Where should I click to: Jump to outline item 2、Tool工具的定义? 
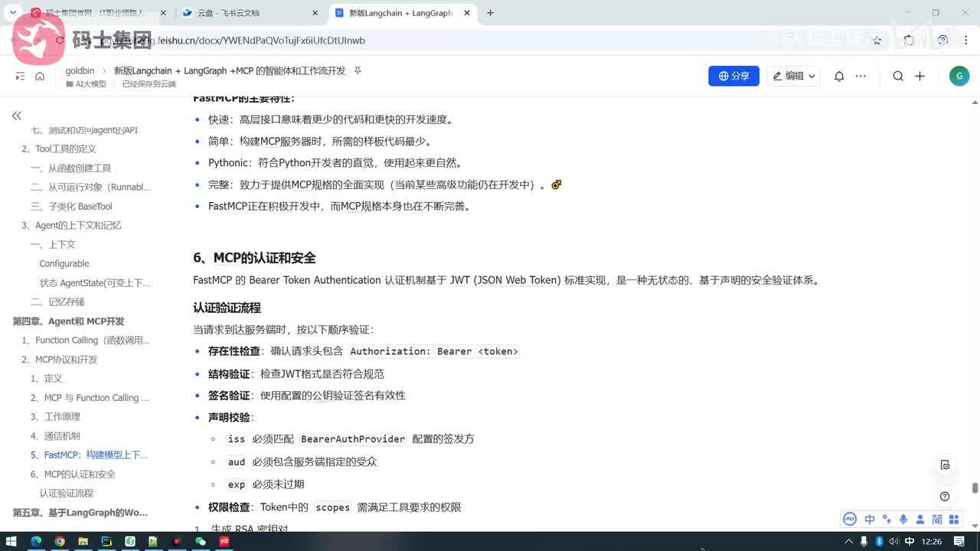59,148
